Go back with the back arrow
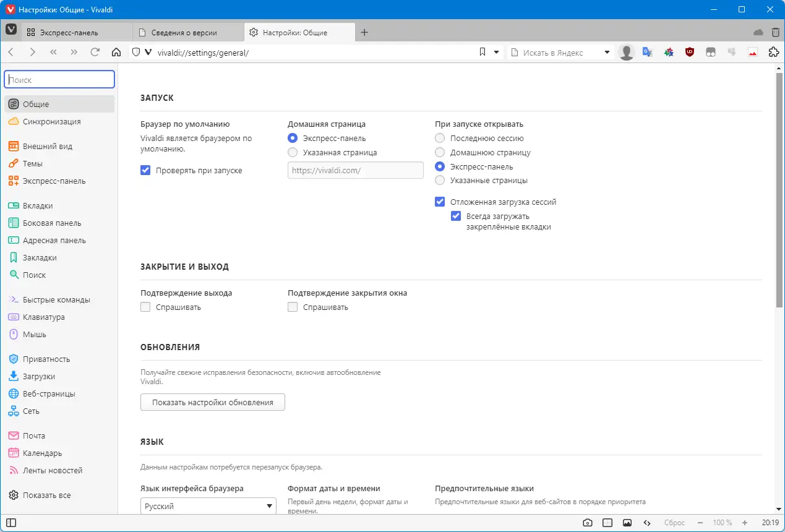Image resolution: width=785 pixels, height=532 pixels. tap(12, 53)
